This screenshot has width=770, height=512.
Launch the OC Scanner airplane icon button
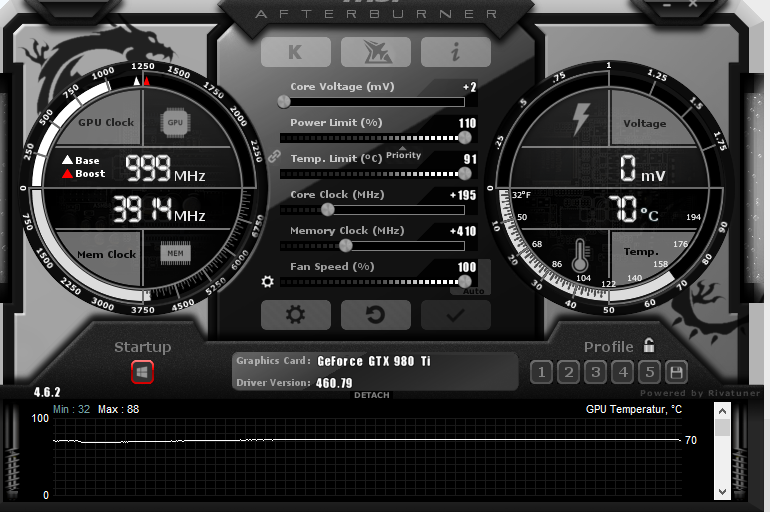(x=376, y=52)
